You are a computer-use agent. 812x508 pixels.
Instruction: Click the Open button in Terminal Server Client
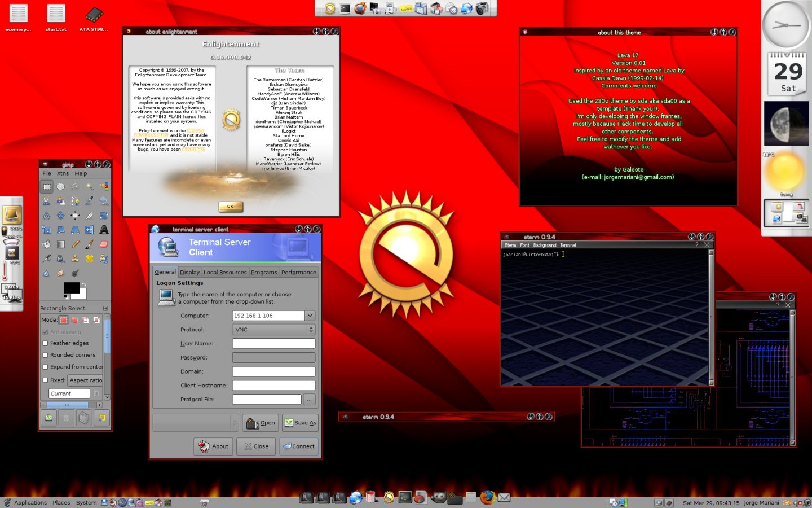coord(261,423)
